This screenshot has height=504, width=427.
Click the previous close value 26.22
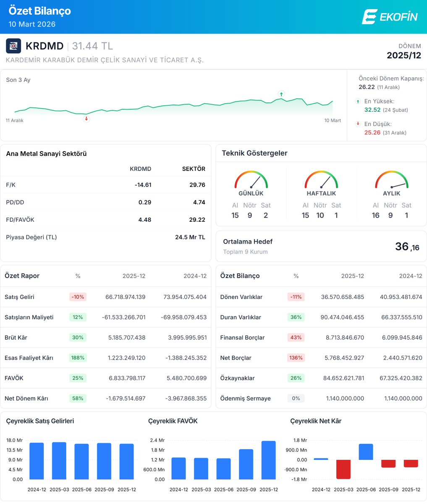(367, 87)
